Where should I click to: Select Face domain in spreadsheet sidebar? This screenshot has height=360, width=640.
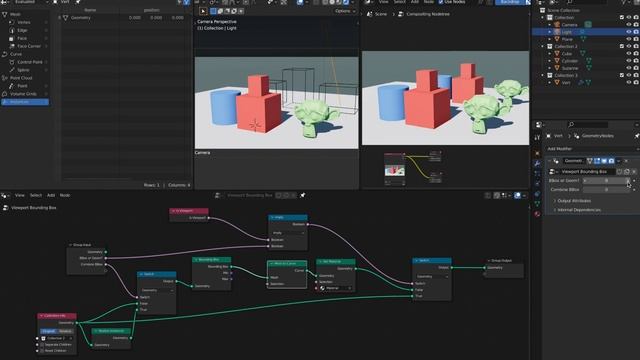(x=22, y=38)
